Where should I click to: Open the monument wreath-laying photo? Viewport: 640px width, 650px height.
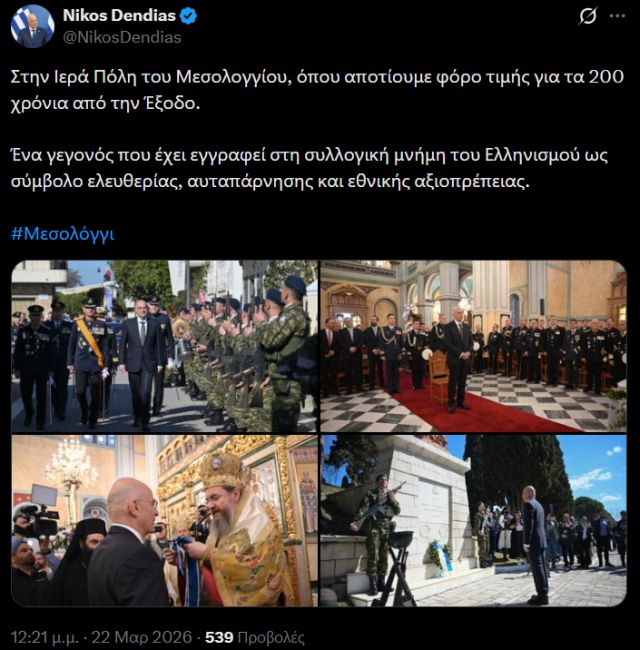[x=473, y=521]
